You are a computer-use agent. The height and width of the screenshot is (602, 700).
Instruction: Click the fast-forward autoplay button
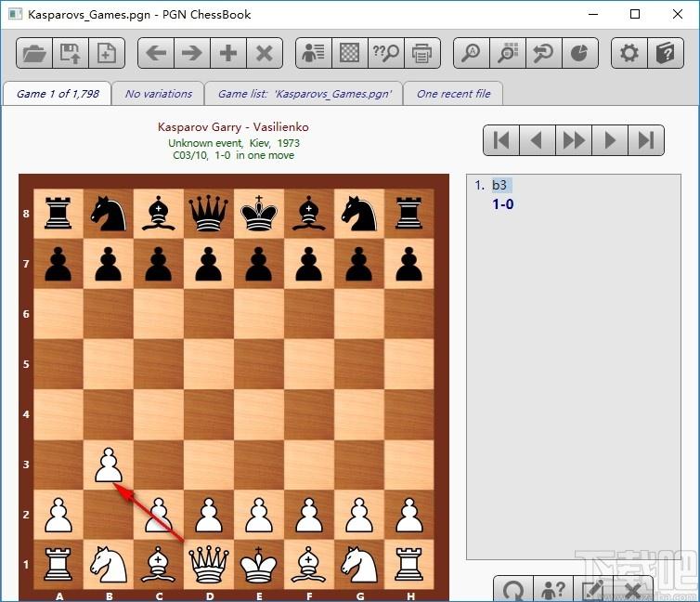pyautogui.click(x=574, y=140)
